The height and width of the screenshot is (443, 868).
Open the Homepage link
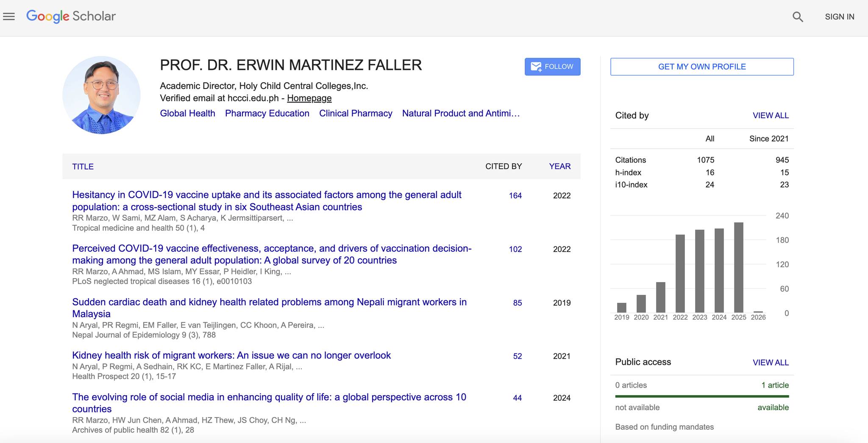309,98
